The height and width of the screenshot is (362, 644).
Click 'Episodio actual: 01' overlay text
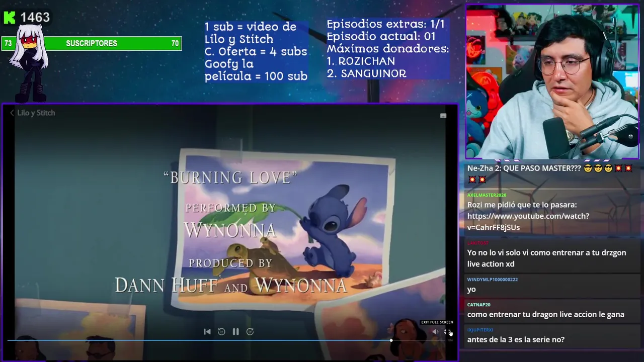(x=381, y=36)
